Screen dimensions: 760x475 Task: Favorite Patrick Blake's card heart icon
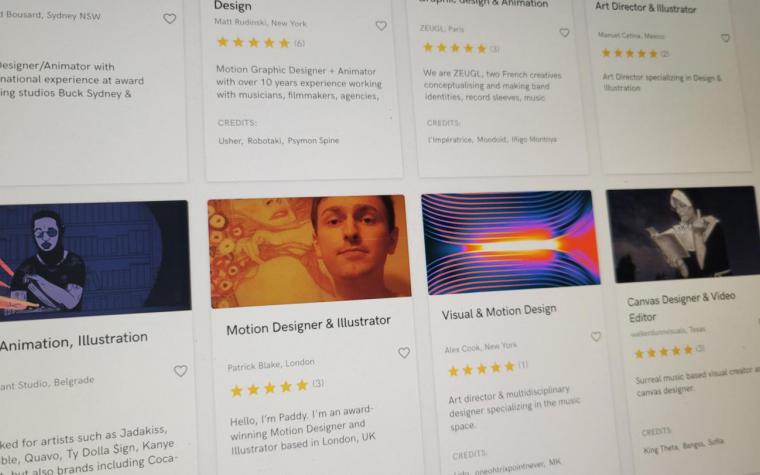pos(404,352)
